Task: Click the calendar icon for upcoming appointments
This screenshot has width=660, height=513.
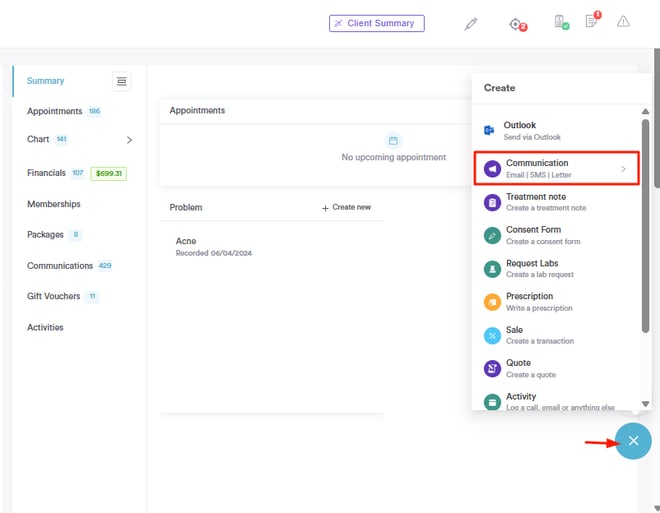Action: point(393,141)
